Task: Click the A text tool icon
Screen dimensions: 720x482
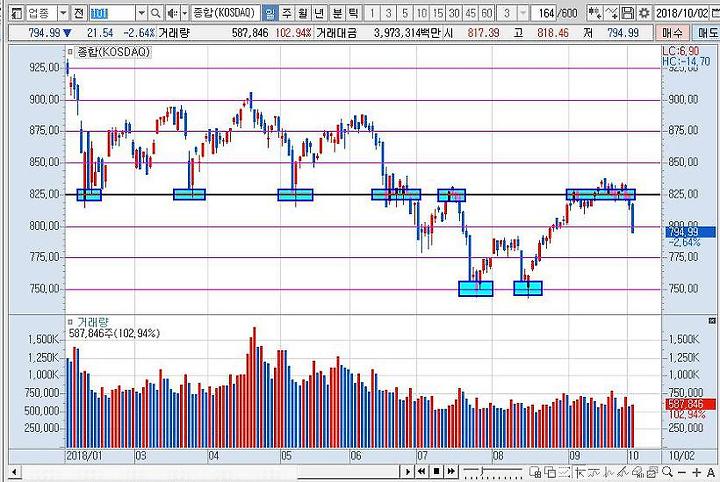Action: click(x=711, y=472)
